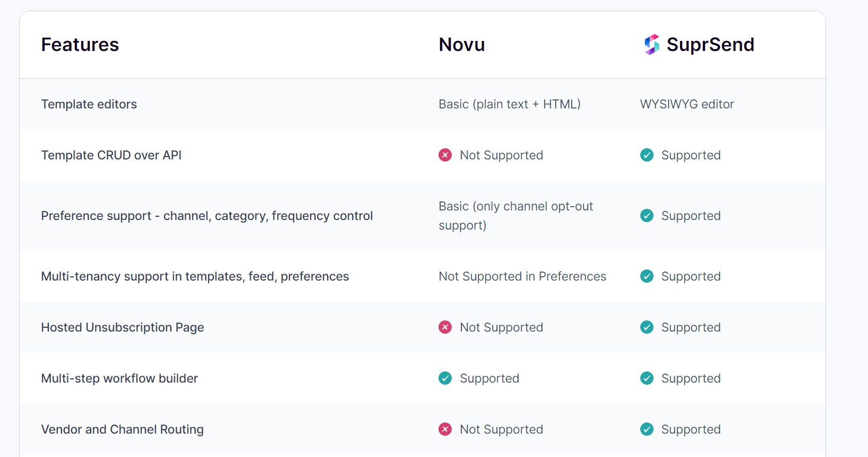Click Not Supported in Preferences cell
The image size is (868, 457).
[522, 276]
